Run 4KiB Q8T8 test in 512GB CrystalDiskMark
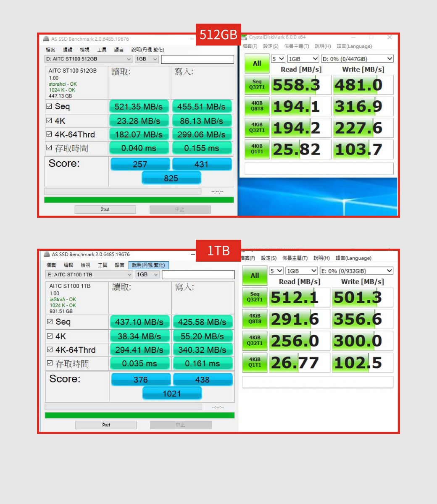 [x=257, y=106]
